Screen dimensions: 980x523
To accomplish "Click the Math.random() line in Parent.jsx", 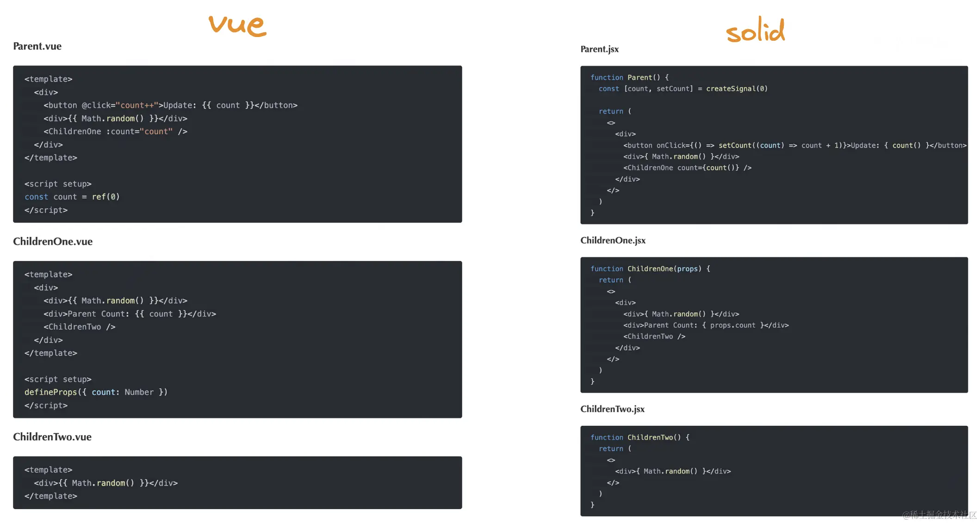I will (x=681, y=156).
